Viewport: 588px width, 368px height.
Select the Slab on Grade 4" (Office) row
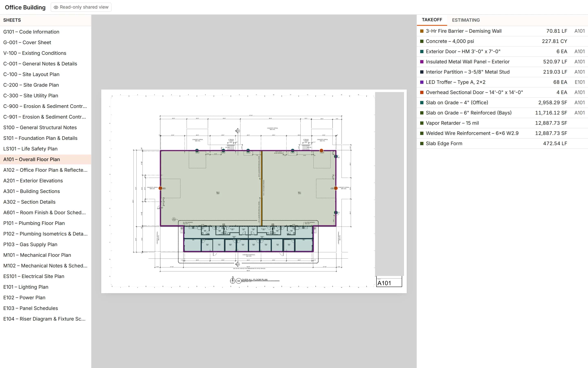tap(502, 103)
